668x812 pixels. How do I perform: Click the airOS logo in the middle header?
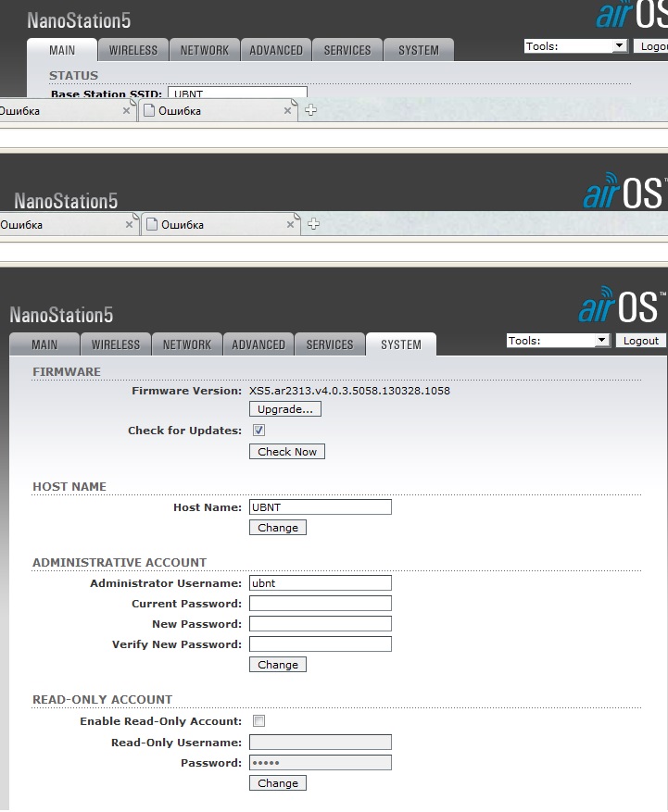point(624,191)
